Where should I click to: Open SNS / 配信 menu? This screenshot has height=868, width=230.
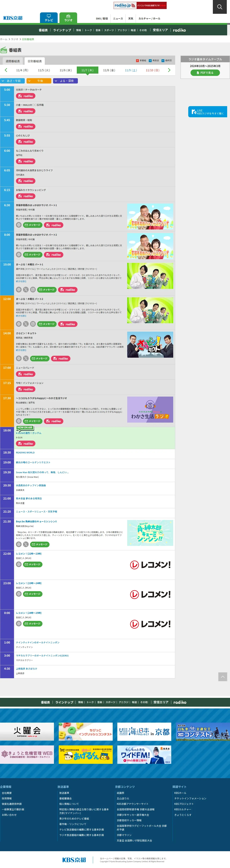(x=102, y=19)
